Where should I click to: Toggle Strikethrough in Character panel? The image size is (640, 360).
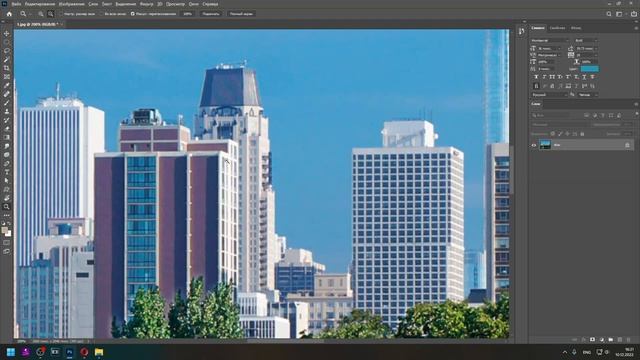tap(592, 77)
